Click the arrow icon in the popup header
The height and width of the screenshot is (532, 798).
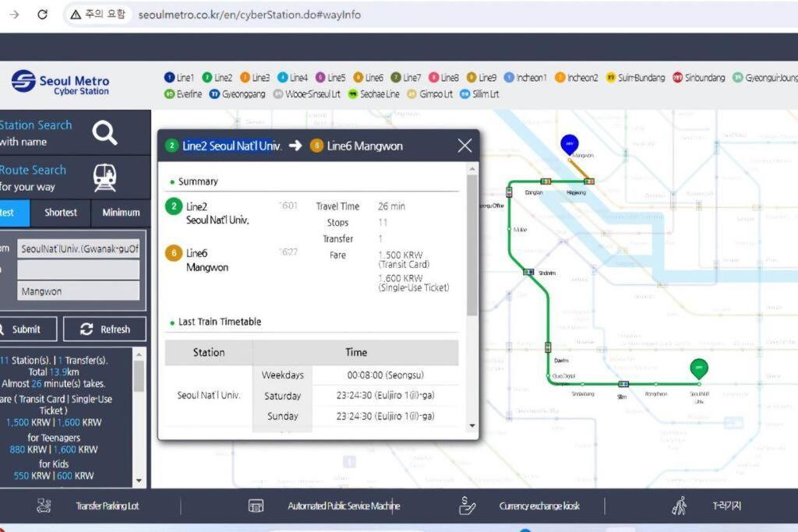(x=295, y=146)
